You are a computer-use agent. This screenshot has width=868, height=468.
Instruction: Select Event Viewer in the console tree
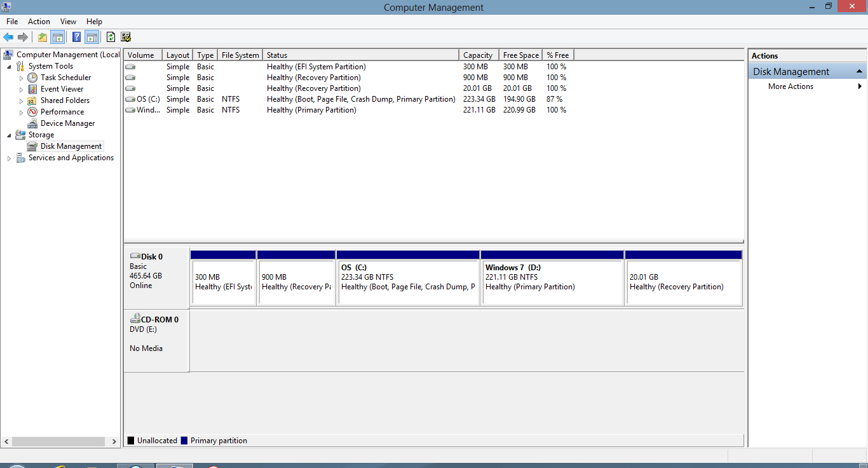62,89
